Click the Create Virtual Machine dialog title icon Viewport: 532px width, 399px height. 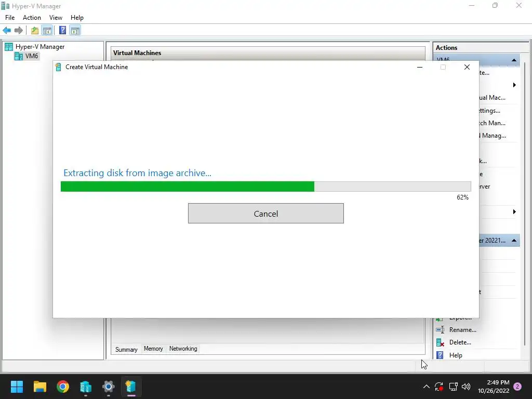58,67
